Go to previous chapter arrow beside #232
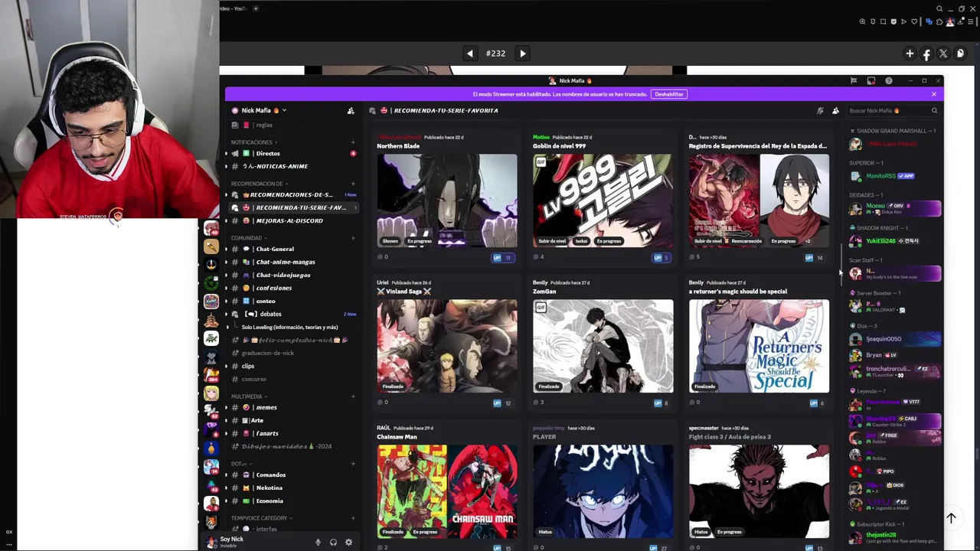980x551 pixels. click(470, 54)
